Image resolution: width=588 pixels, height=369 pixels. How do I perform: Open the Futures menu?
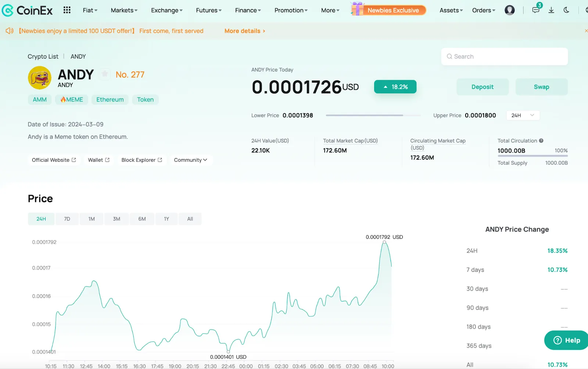click(208, 10)
